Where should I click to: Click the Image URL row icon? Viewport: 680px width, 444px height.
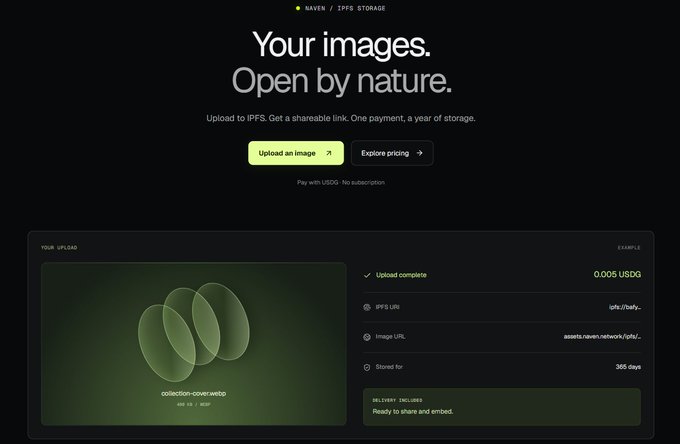367,337
